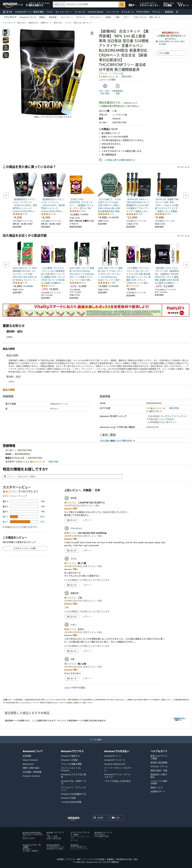Screen dimensions: 192x868
Task: Click このページを検索 link
Action: point(107,80)
